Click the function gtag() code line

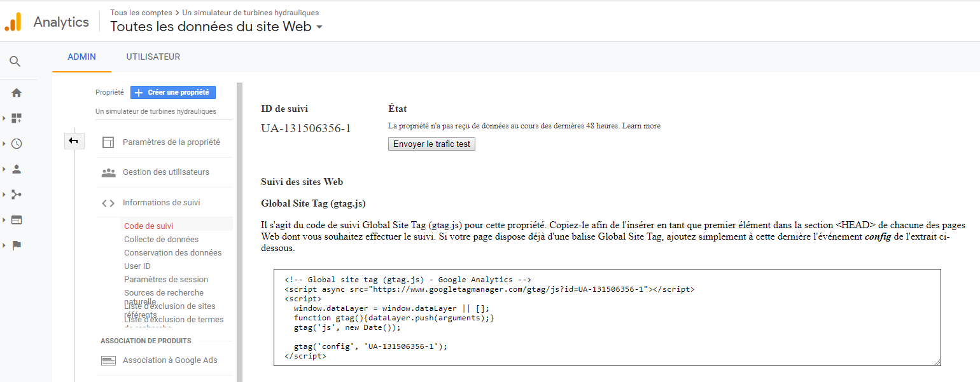[x=394, y=318]
